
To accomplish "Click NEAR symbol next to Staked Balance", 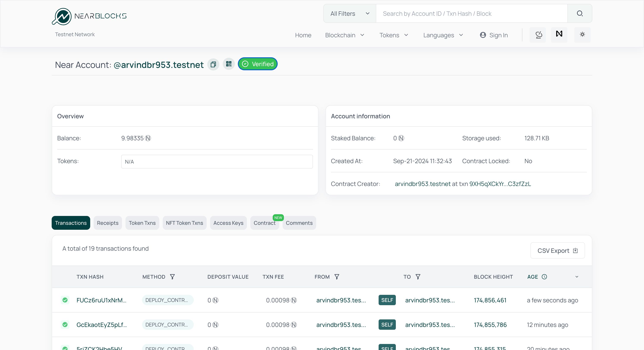I will click(401, 138).
